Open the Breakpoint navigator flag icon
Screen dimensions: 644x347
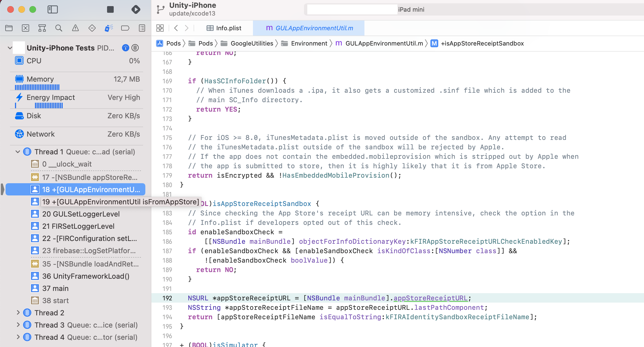pos(125,28)
